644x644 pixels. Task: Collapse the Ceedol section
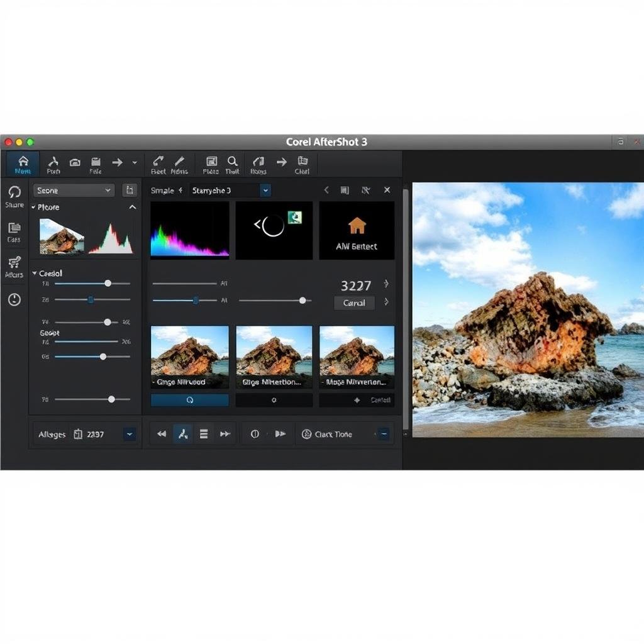(x=35, y=273)
